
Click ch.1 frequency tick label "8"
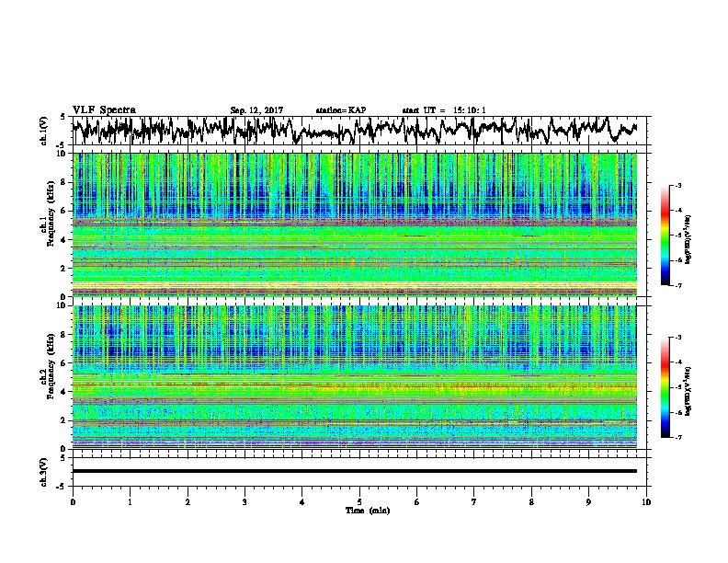pyautogui.click(x=63, y=182)
